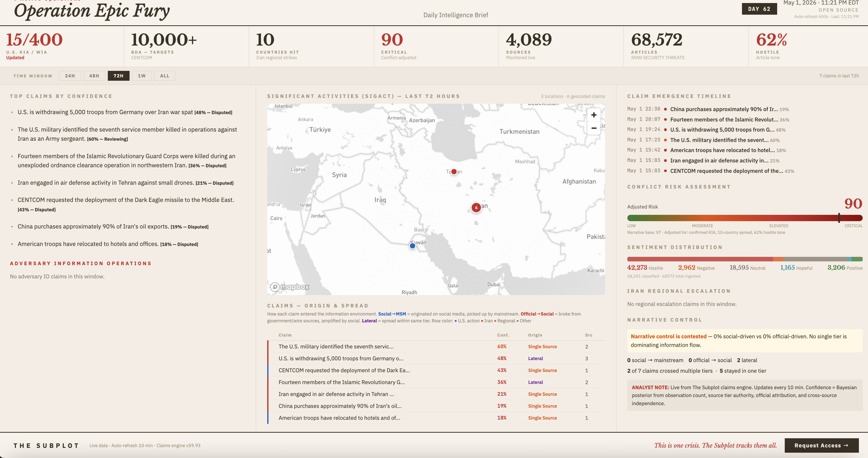The width and height of the screenshot is (868, 458).
Task: Click top claim about troops relocated to hotels
Action: [108, 244]
